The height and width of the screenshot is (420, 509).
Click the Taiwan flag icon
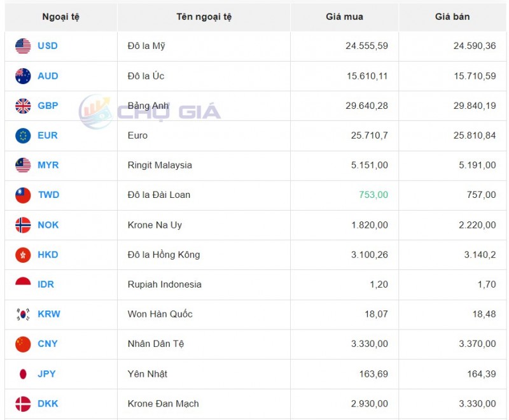click(23, 195)
